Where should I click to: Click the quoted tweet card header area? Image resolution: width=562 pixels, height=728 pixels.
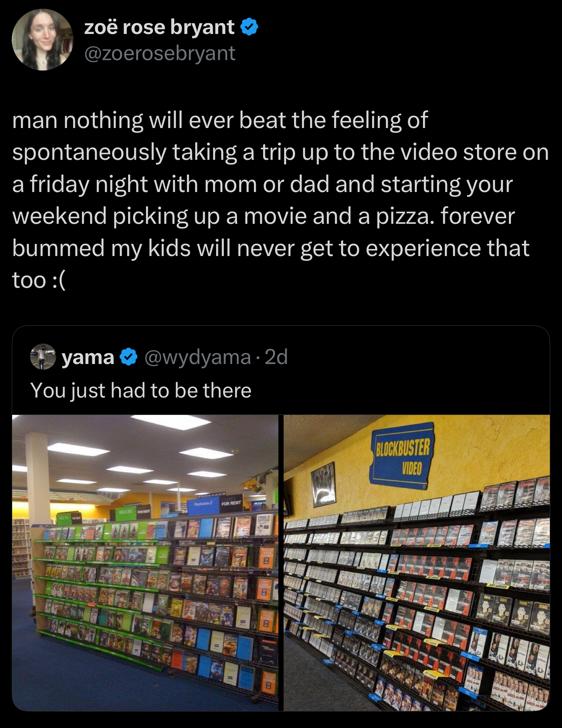coord(281,370)
